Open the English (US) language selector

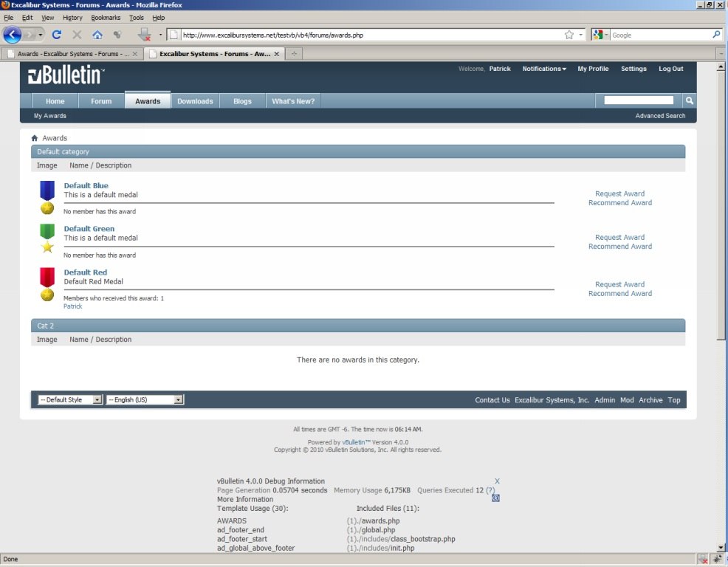point(145,400)
